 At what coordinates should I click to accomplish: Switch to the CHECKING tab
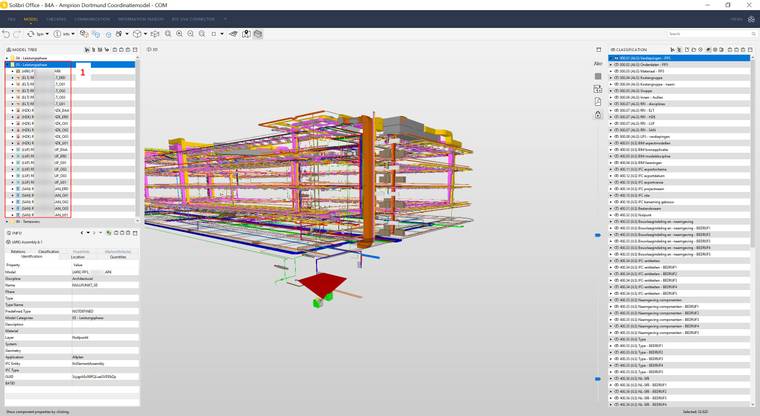[x=56, y=19]
